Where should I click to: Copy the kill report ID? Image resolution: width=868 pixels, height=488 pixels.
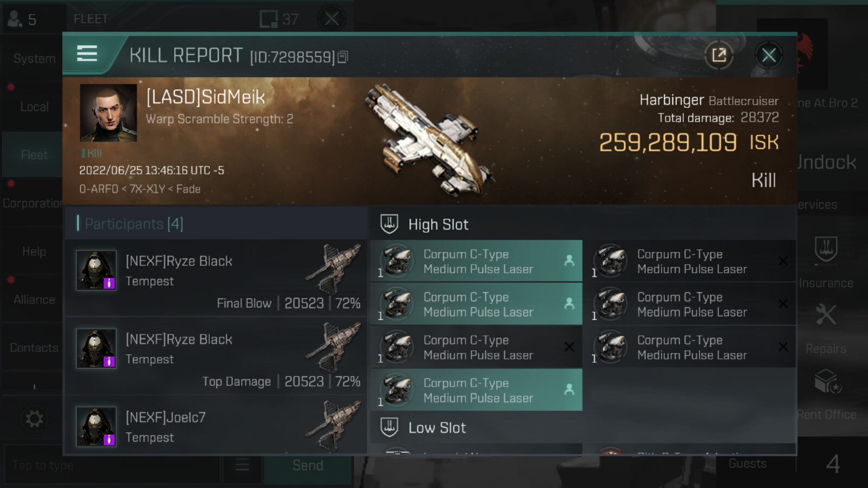tap(342, 57)
